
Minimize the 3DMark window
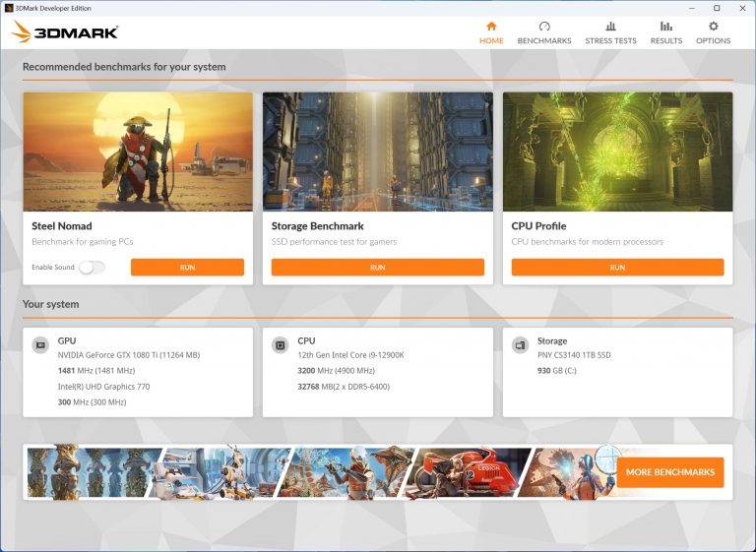pyautogui.click(x=692, y=8)
